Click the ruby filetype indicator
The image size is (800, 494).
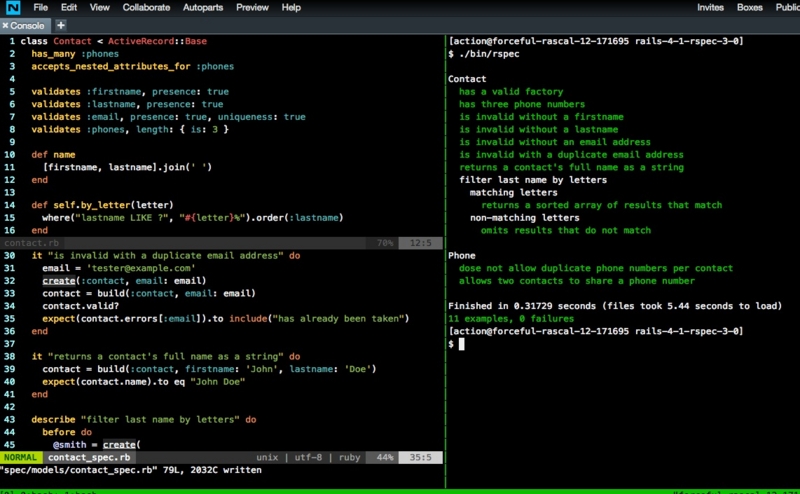click(349, 457)
